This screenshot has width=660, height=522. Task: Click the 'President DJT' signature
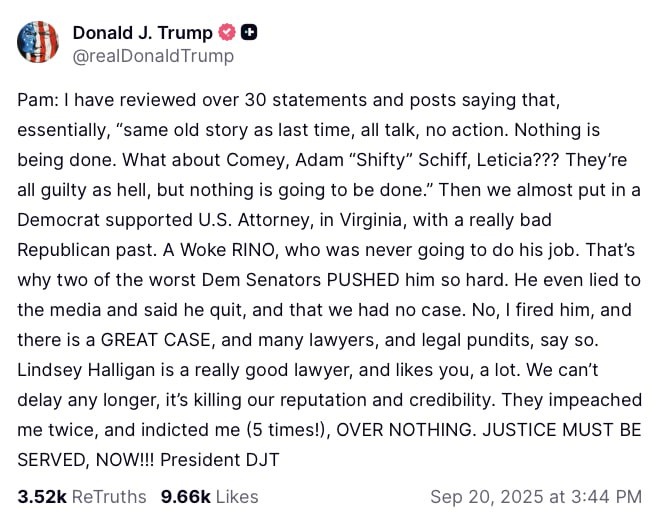220,460
